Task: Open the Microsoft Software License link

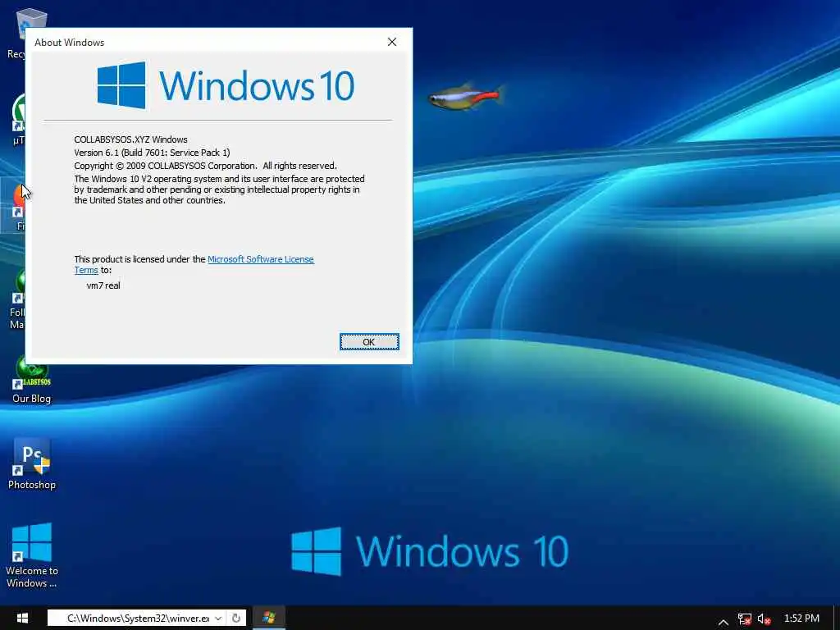Action: (260, 259)
